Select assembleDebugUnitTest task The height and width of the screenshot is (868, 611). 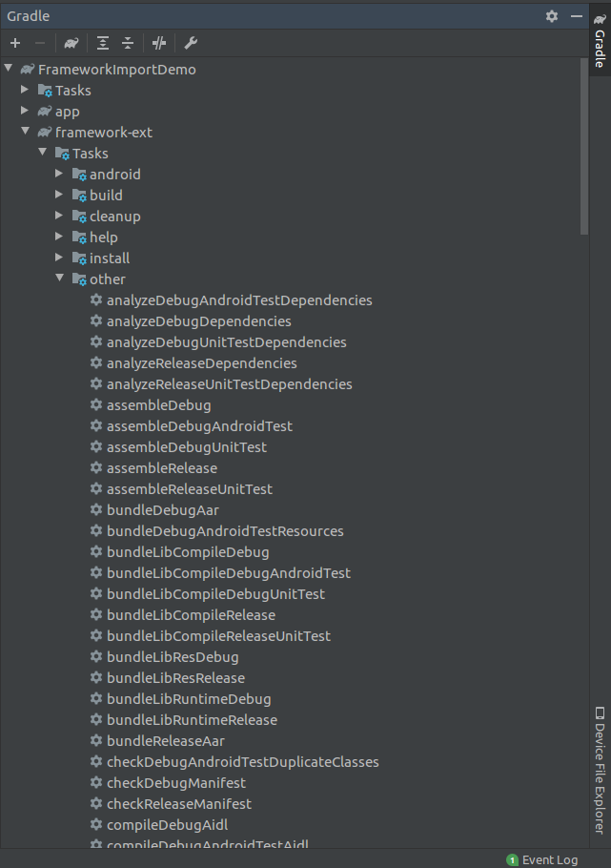click(187, 447)
